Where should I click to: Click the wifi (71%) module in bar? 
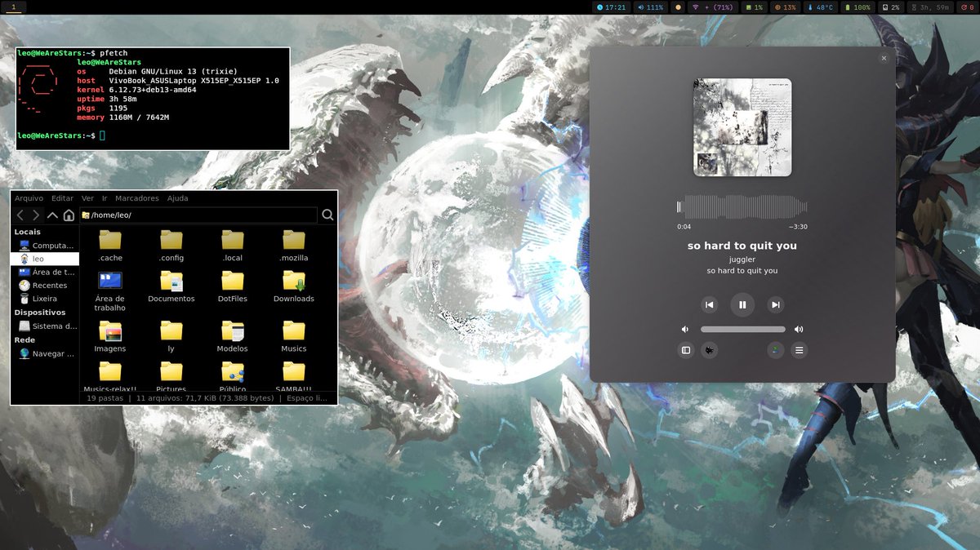[x=711, y=7]
